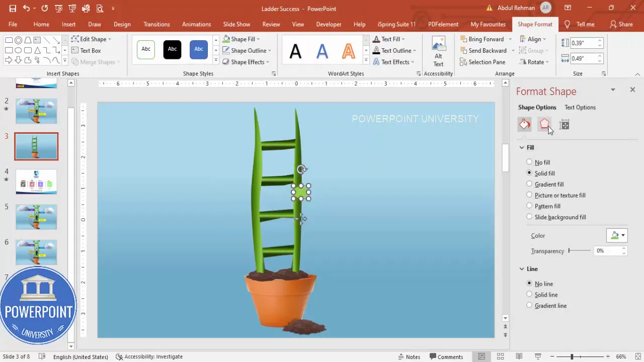Open the File menu
The width and height of the screenshot is (644, 362).
[x=13, y=24]
